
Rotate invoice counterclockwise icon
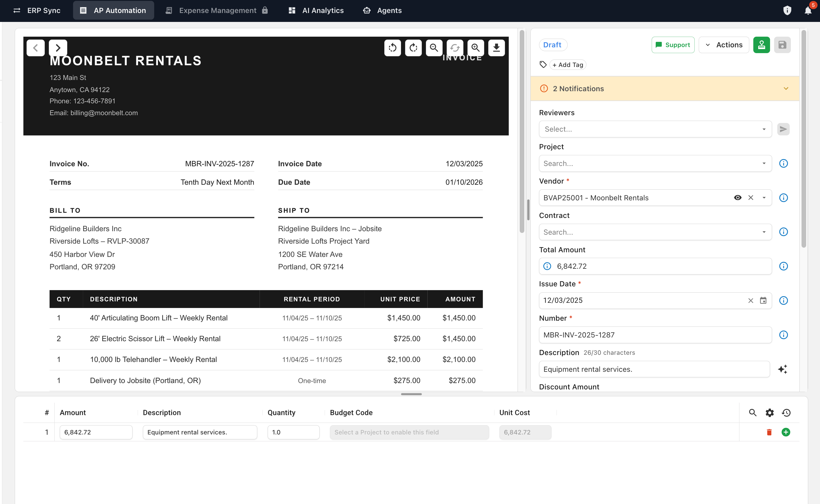click(x=392, y=48)
